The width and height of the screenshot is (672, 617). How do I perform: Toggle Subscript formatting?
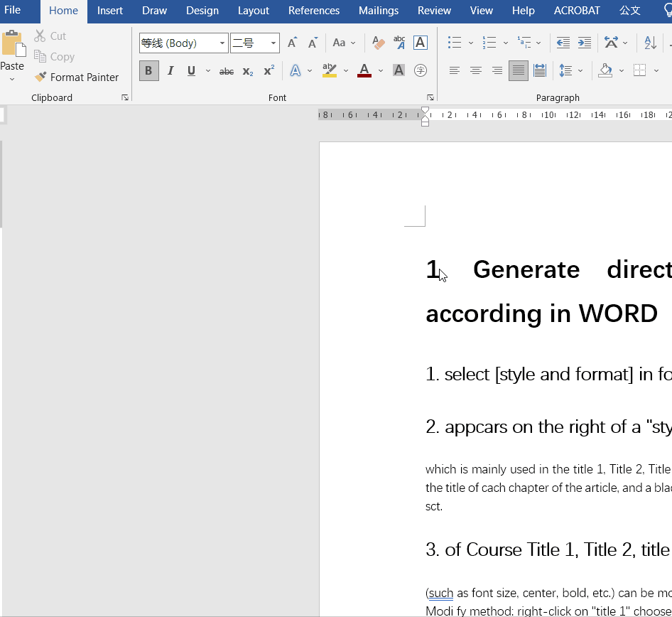click(248, 71)
